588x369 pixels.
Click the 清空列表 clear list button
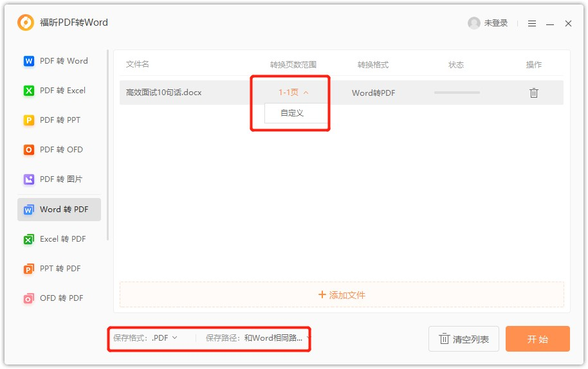pyautogui.click(x=464, y=339)
